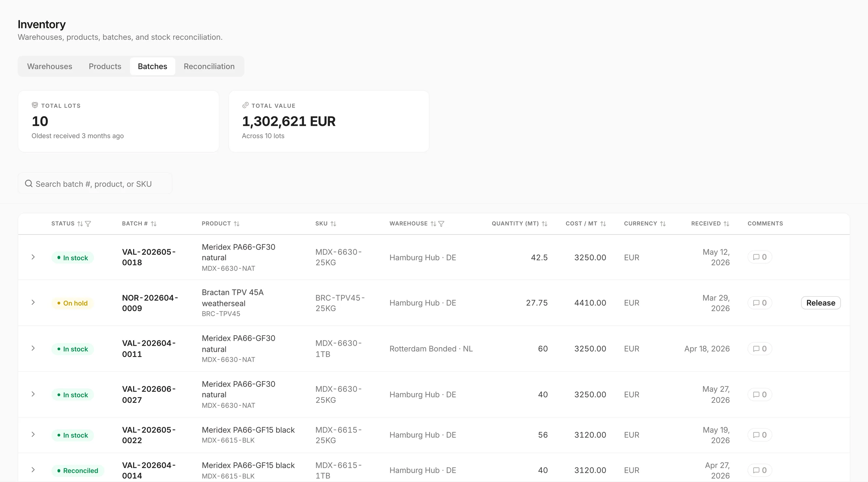The image size is (868, 482).
Task: Open comments for batch VAL-202604-0011
Action: pos(760,349)
